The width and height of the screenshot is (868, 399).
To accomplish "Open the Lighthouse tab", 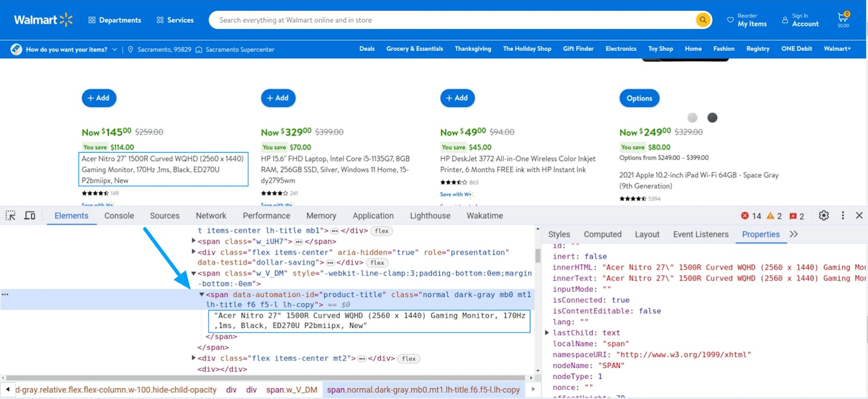I will tap(430, 216).
